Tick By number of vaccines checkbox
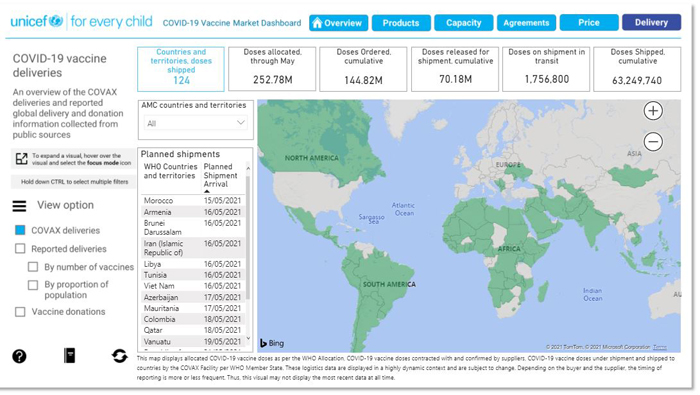 click(33, 267)
